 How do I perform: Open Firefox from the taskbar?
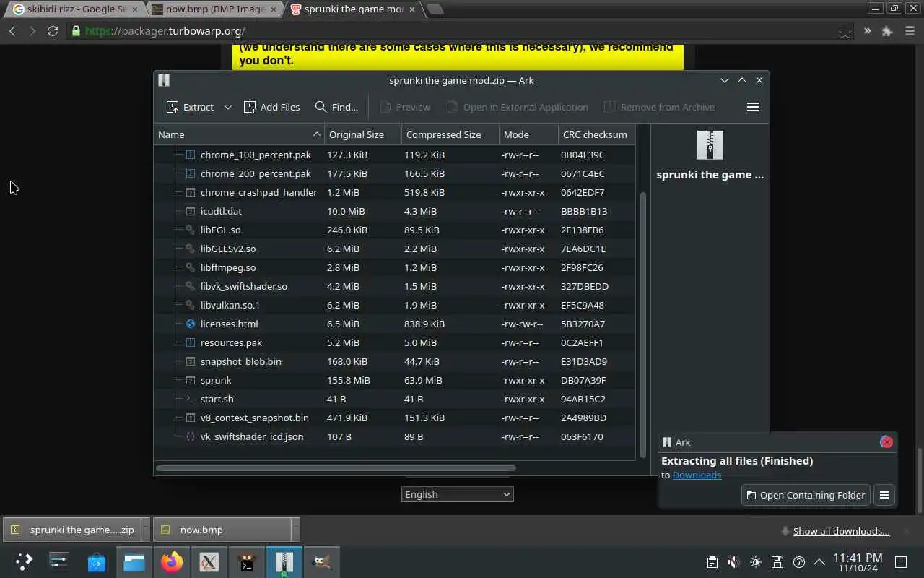coord(172,561)
